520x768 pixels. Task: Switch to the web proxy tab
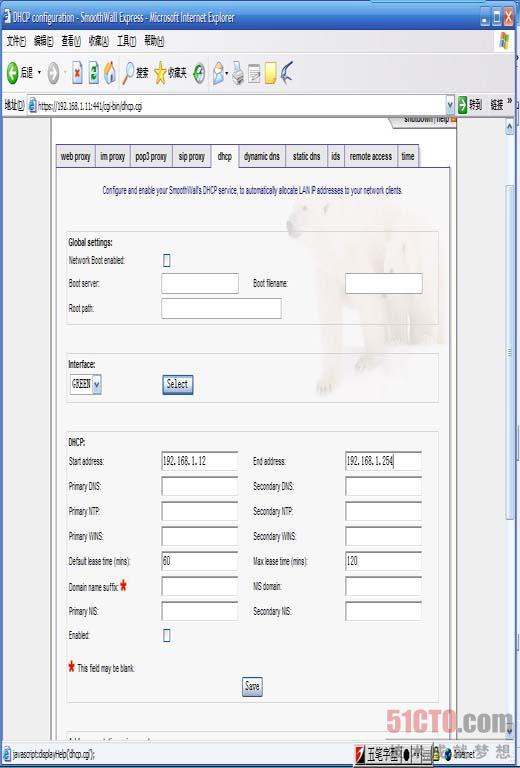coord(75,157)
